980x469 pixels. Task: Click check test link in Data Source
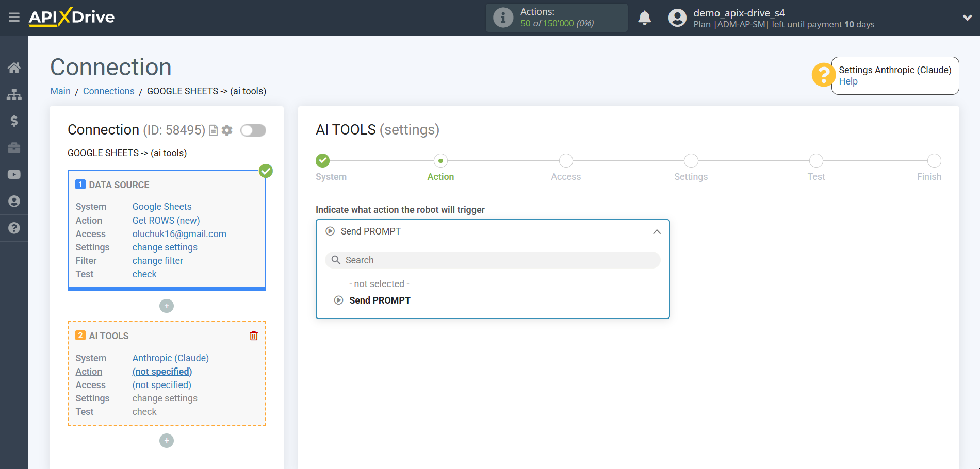point(144,274)
